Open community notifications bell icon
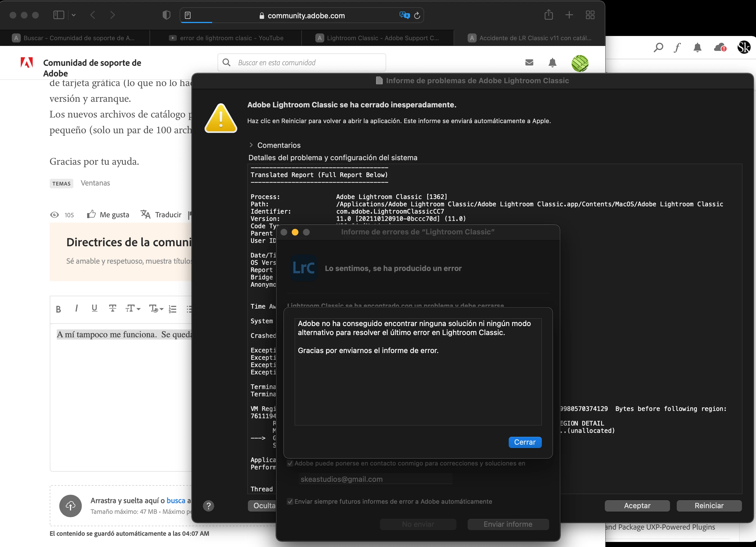Viewport: 756px width, 547px height. tap(552, 63)
